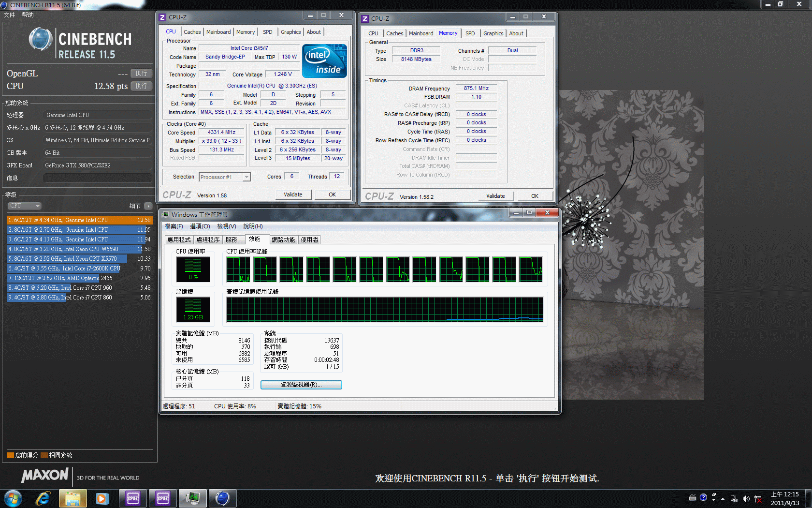812x508 pixels.
Task: Open Caches tab in right CPU-Z
Action: click(394, 33)
